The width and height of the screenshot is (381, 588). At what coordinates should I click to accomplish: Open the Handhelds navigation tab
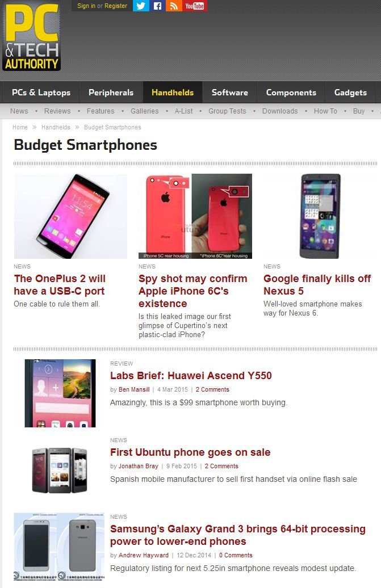point(173,93)
